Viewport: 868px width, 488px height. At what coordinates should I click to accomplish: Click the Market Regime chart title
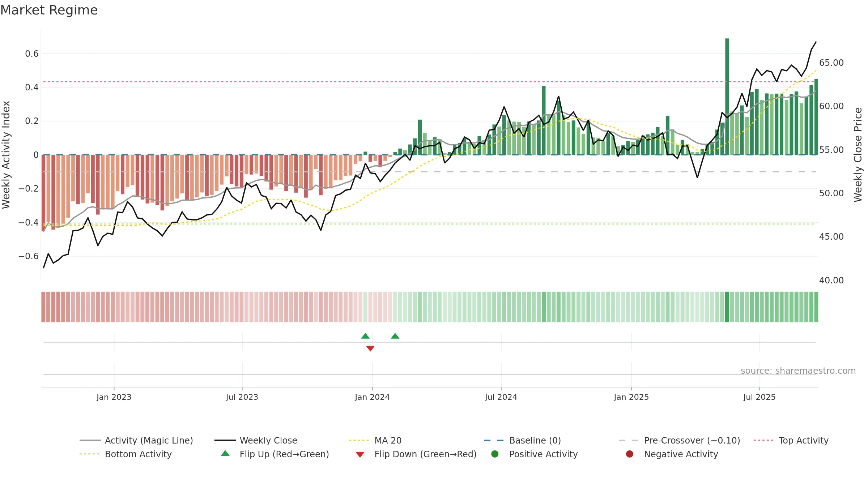(49, 10)
